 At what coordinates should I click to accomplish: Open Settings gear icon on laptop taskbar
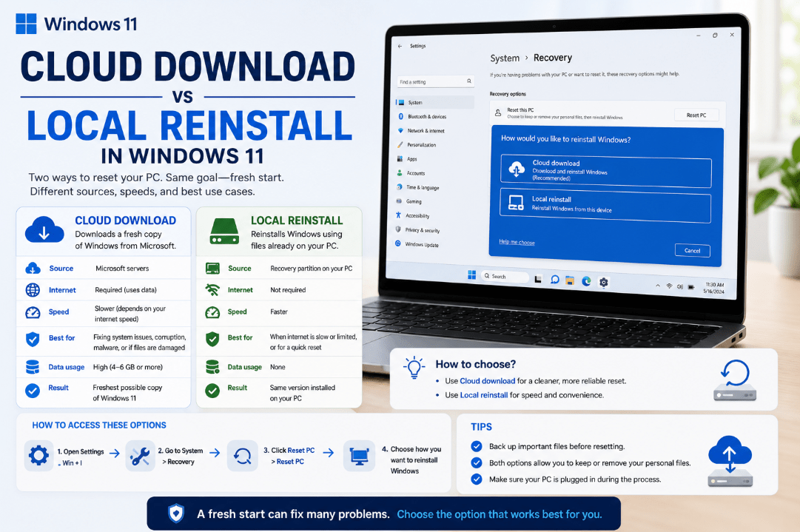[604, 282]
